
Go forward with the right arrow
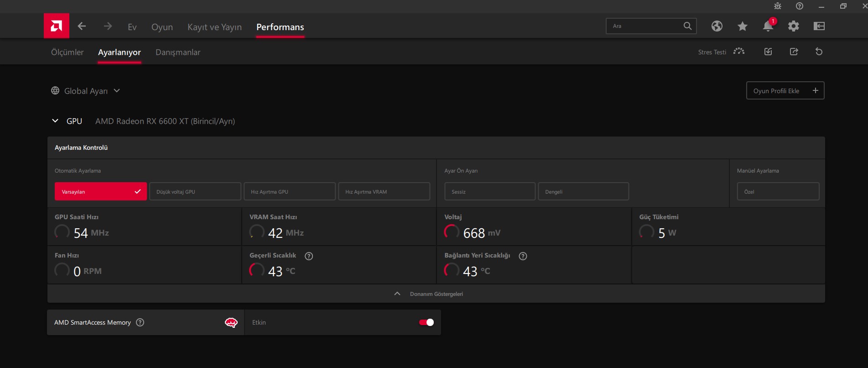pyautogui.click(x=108, y=26)
